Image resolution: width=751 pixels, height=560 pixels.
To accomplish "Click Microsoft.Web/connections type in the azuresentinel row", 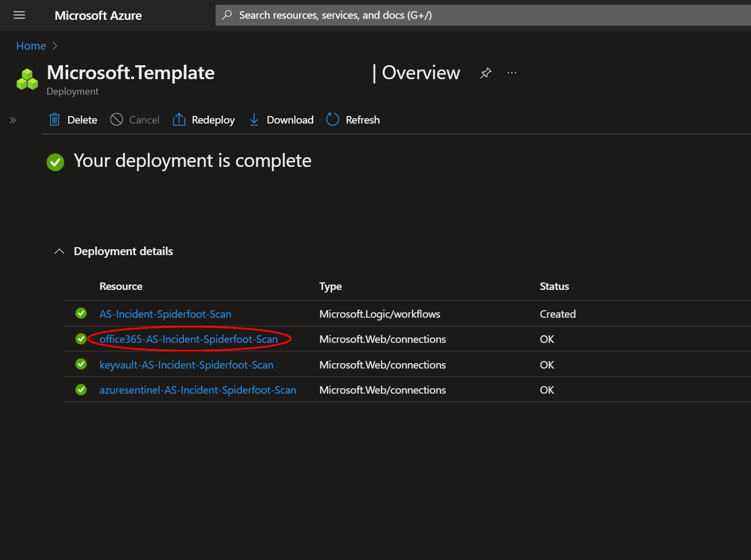I will pos(382,390).
